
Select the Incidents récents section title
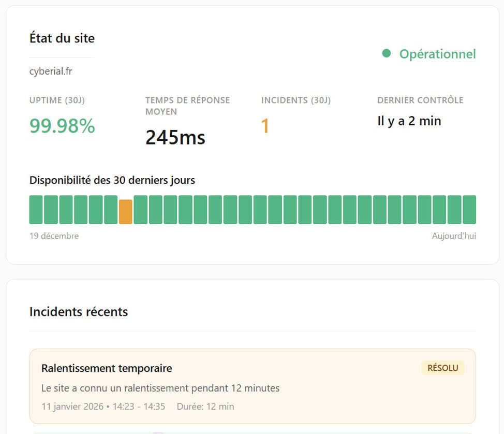[78, 312]
